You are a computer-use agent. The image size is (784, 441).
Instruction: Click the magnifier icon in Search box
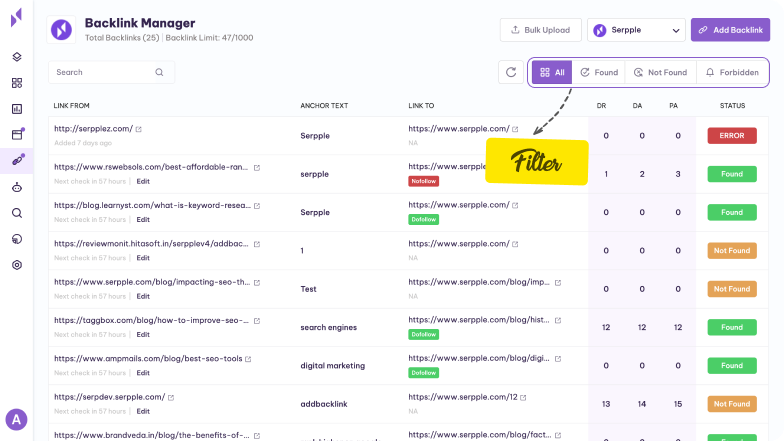(159, 72)
